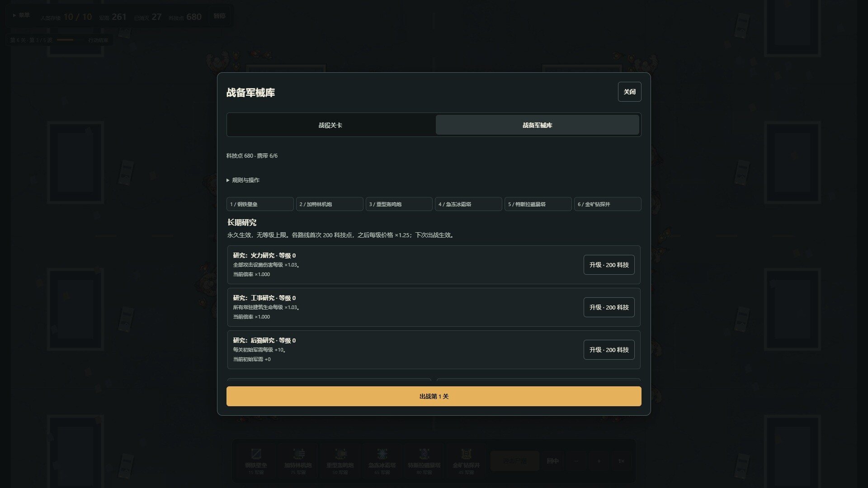Click the 当前初始军需 +0 line
Image resolution: width=868 pixels, height=488 pixels.
252,359
